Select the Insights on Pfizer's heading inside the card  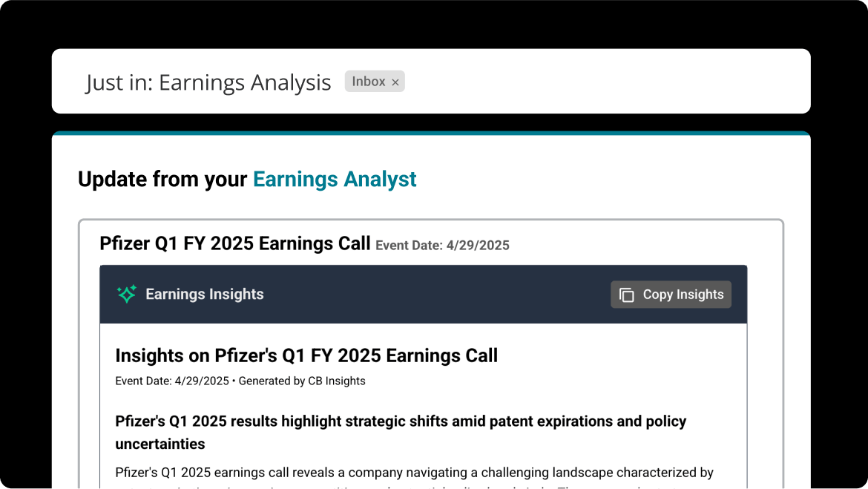click(x=306, y=355)
